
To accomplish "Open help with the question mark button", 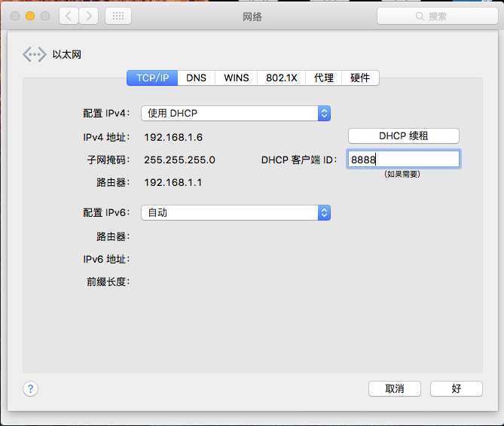I will (31, 389).
